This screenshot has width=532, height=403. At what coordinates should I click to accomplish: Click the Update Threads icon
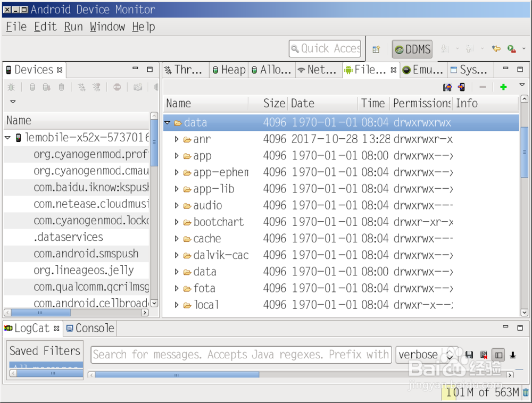pyautogui.click(x=81, y=87)
